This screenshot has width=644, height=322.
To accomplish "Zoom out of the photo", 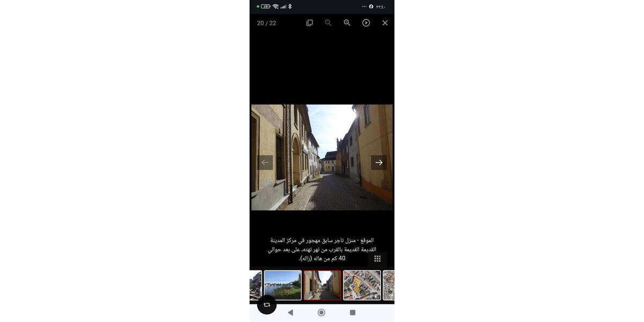I will click(x=328, y=23).
